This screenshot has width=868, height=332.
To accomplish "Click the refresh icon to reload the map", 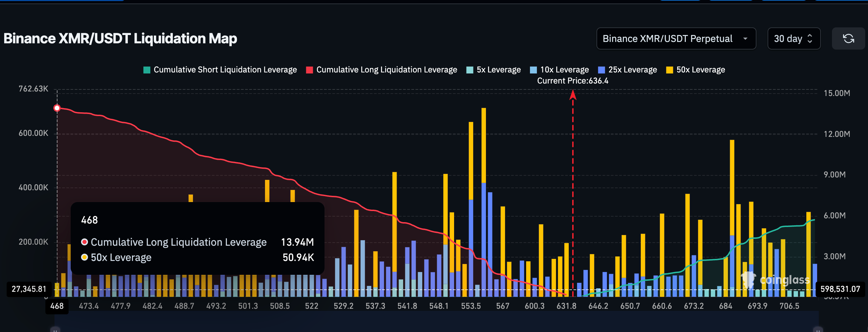I will [x=849, y=38].
